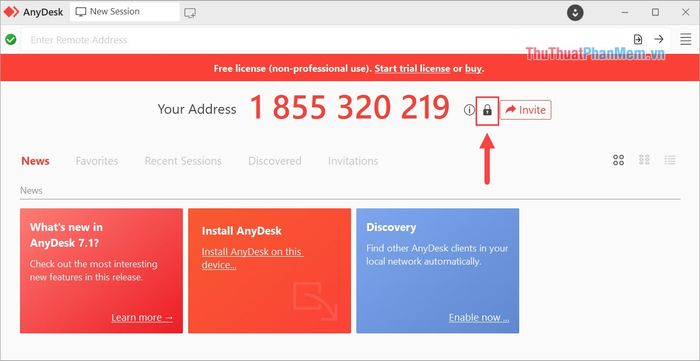Image resolution: width=700 pixels, height=361 pixels.
Task: Select the News tab
Action: (x=35, y=161)
